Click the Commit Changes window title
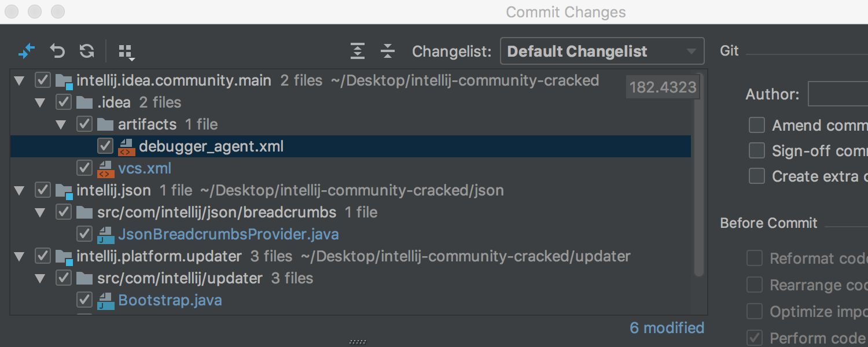The image size is (868, 347). pos(566,12)
